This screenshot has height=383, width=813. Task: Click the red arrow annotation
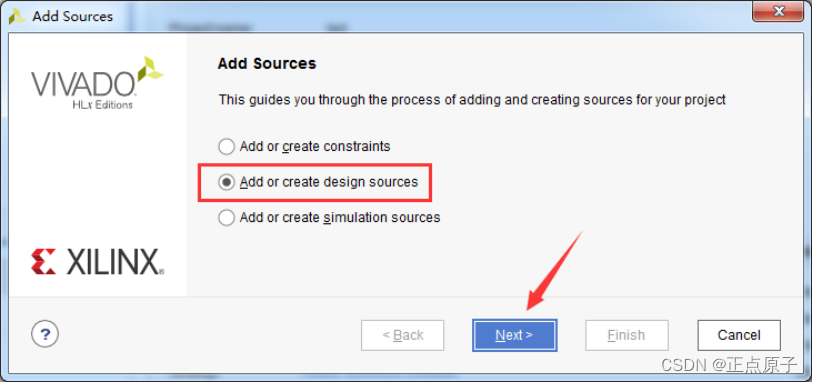(x=555, y=271)
